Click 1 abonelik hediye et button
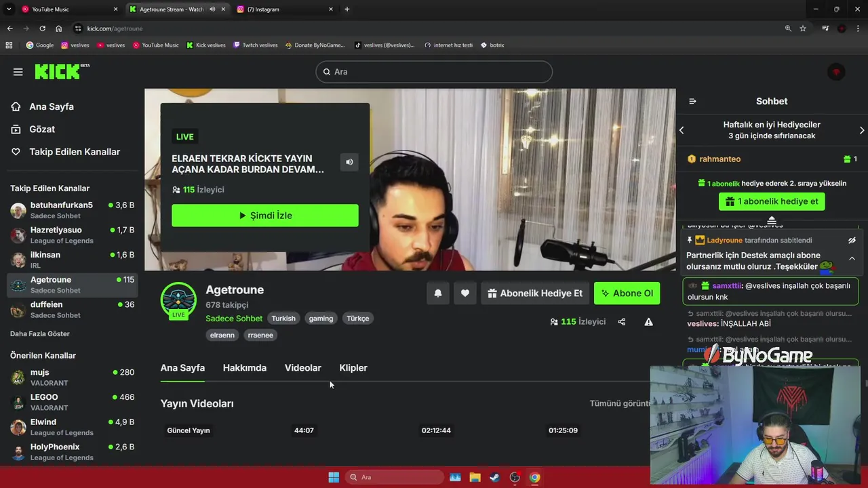The width and height of the screenshot is (868, 488). pyautogui.click(x=772, y=201)
